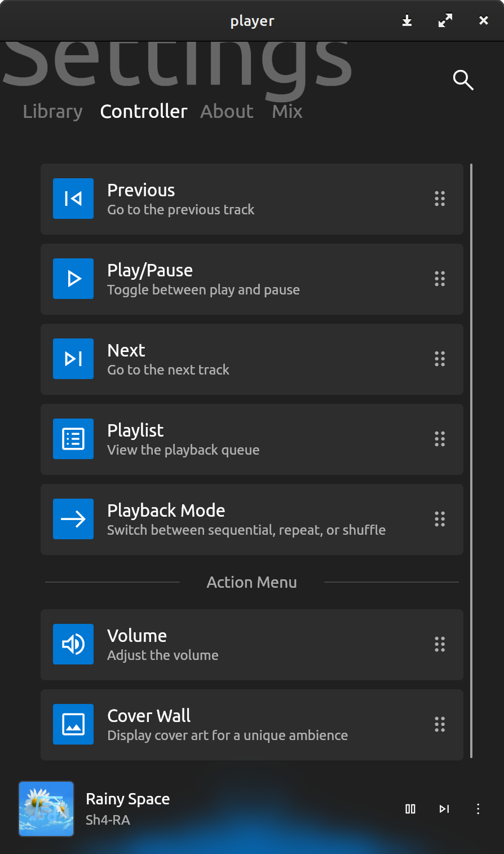Click 'Toggle between play and pause' description
The width and height of the screenshot is (504, 854).
(204, 290)
